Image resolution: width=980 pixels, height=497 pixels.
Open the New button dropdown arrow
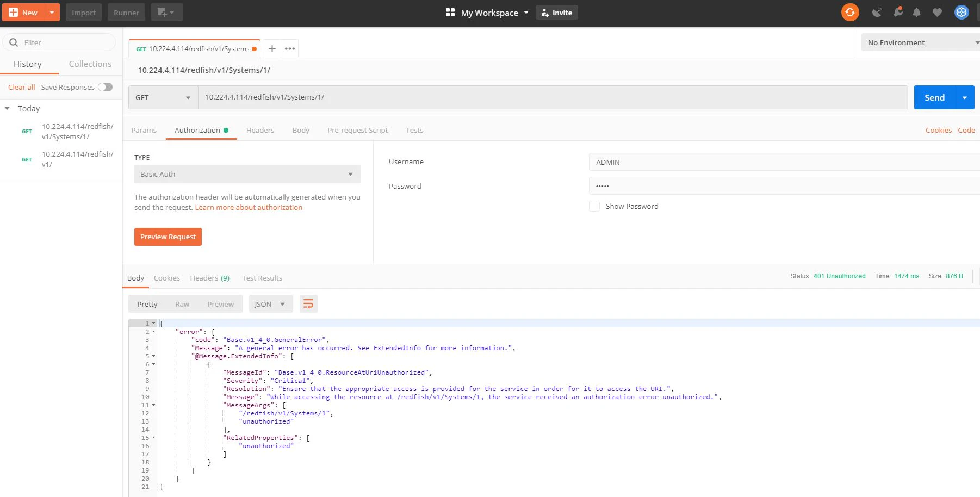coord(52,13)
